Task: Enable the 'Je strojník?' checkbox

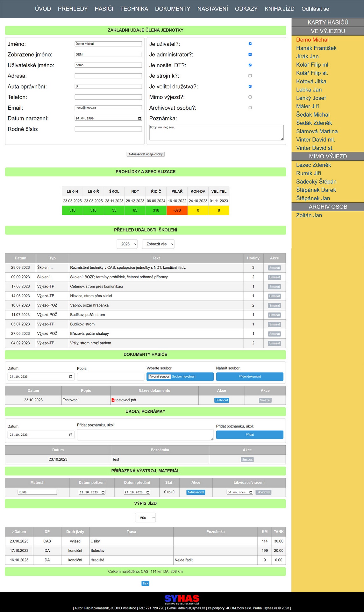Action: point(250,76)
